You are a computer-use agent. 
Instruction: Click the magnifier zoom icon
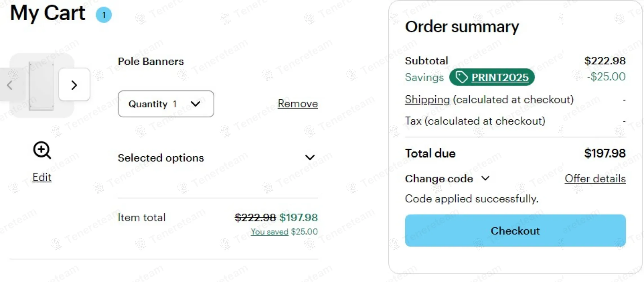(x=42, y=150)
